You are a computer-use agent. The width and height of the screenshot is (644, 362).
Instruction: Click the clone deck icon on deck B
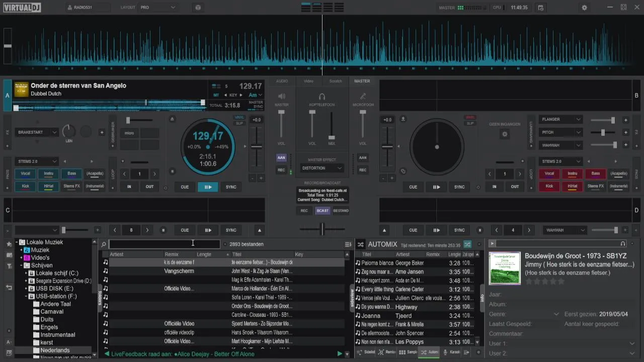(x=403, y=171)
